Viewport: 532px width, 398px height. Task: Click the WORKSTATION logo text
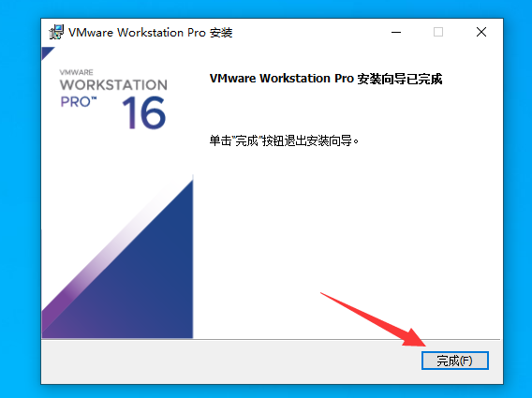113,85
